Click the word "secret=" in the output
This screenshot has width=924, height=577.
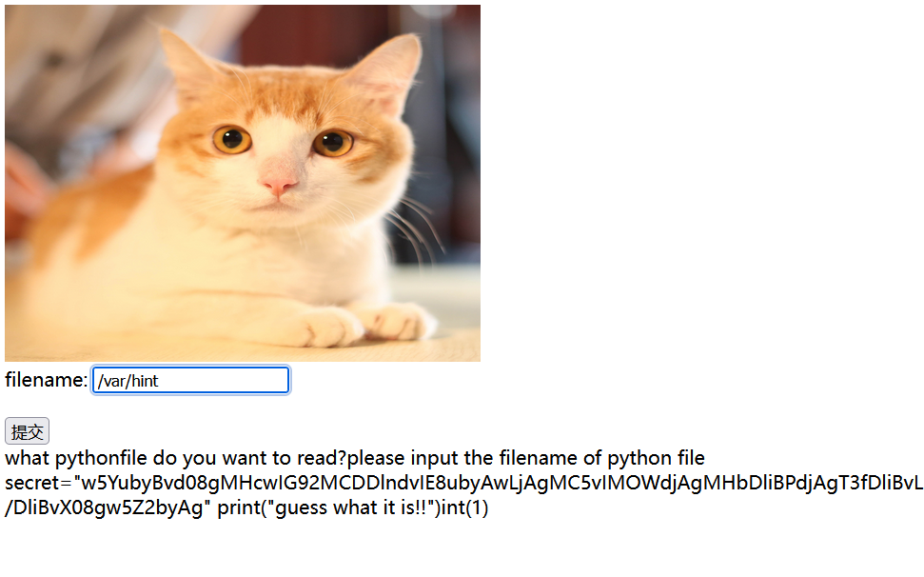pyautogui.click(x=39, y=483)
